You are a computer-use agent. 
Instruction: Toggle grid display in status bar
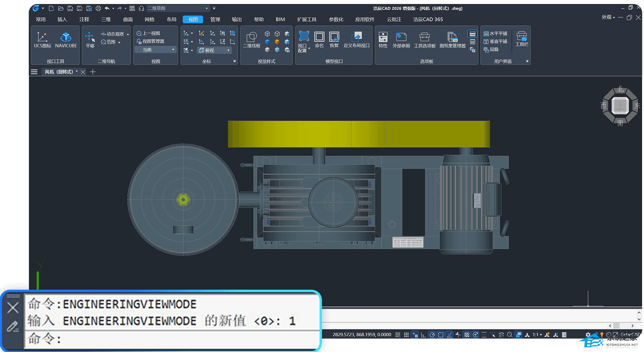406,335
